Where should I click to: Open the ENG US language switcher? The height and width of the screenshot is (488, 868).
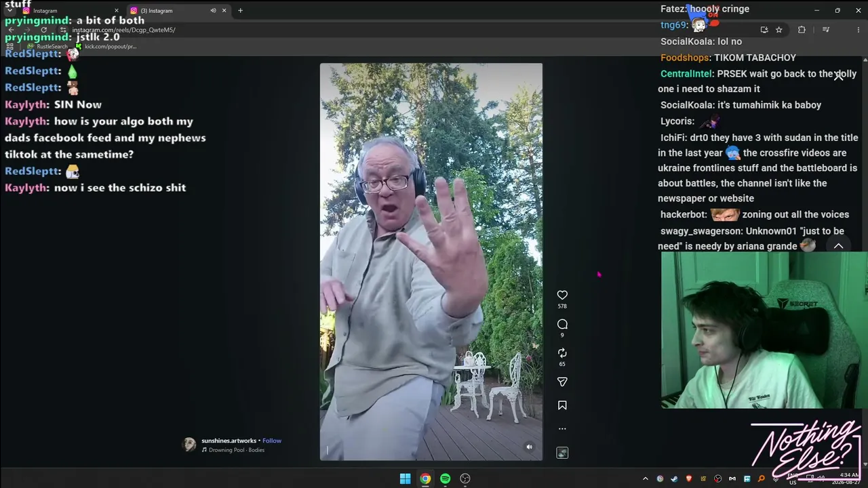click(x=793, y=479)
